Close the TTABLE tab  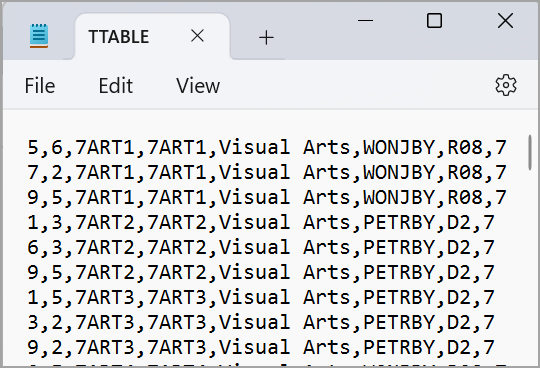197,36
